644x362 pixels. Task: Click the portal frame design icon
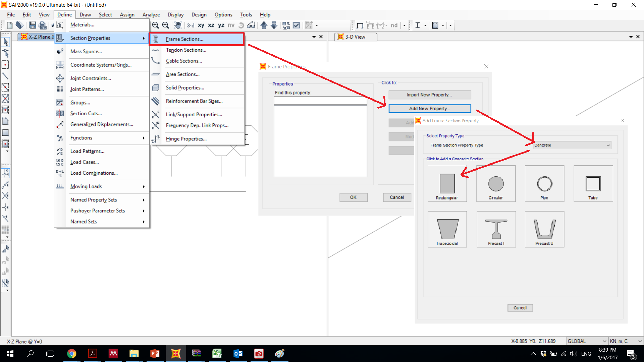(360, 25)
